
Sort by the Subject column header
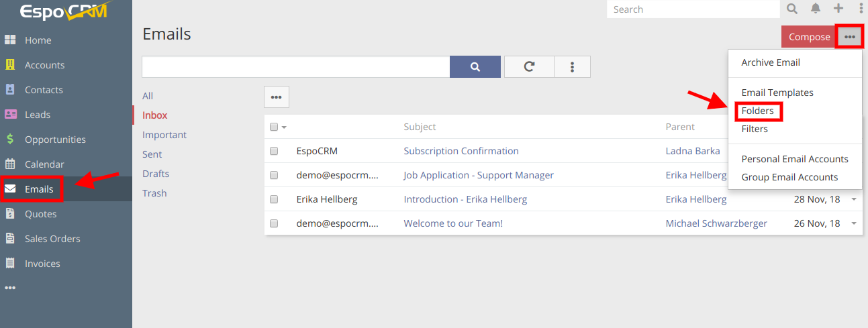420,127
